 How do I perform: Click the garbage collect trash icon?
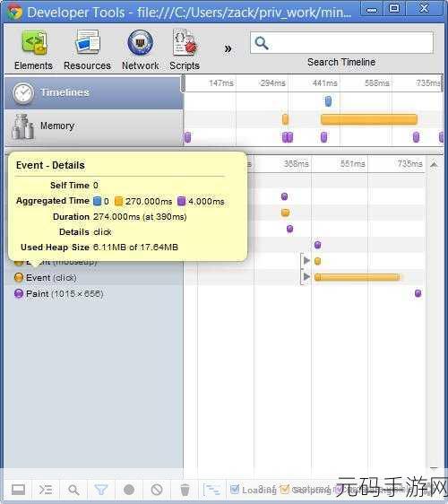point(185,490)
